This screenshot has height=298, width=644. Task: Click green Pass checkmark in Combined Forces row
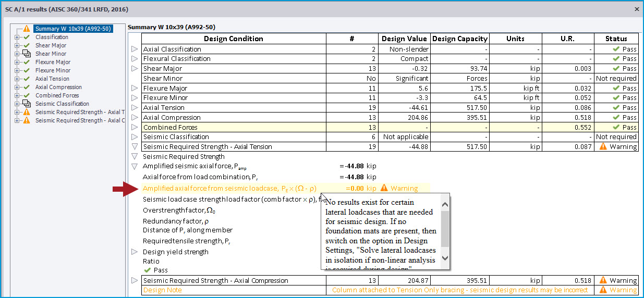(616, 127)
